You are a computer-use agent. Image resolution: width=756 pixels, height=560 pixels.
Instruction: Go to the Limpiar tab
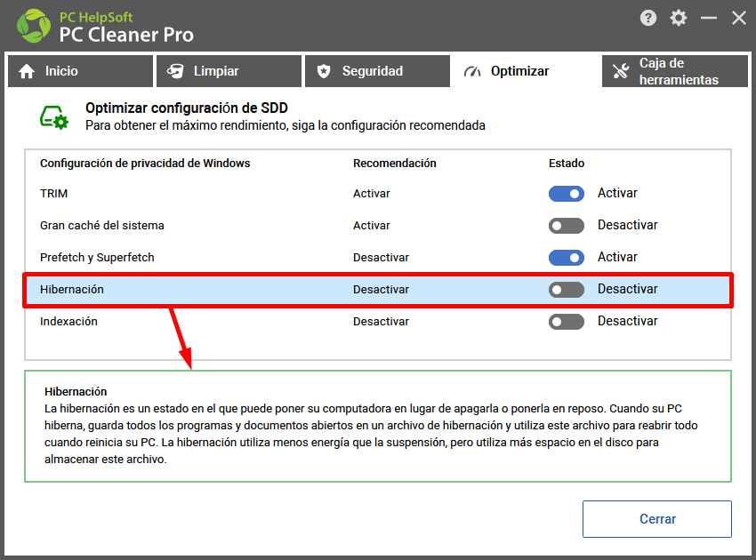tap(229, 71)
